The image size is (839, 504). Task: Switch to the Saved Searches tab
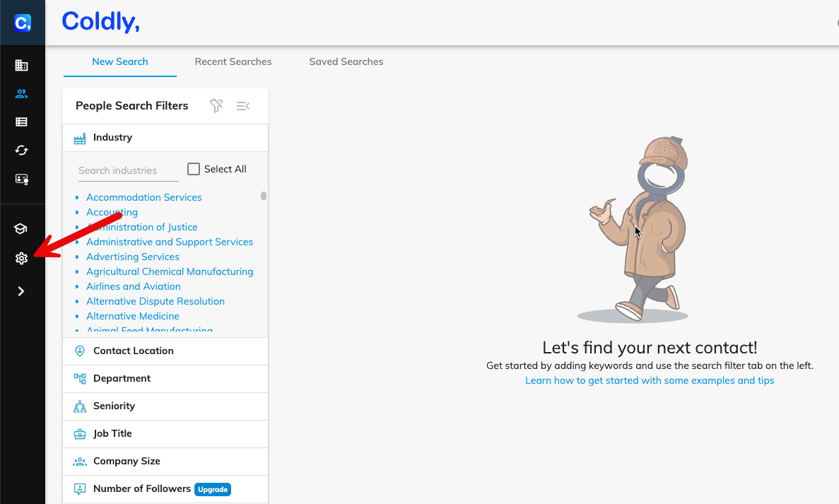click(x=346, y=61)
